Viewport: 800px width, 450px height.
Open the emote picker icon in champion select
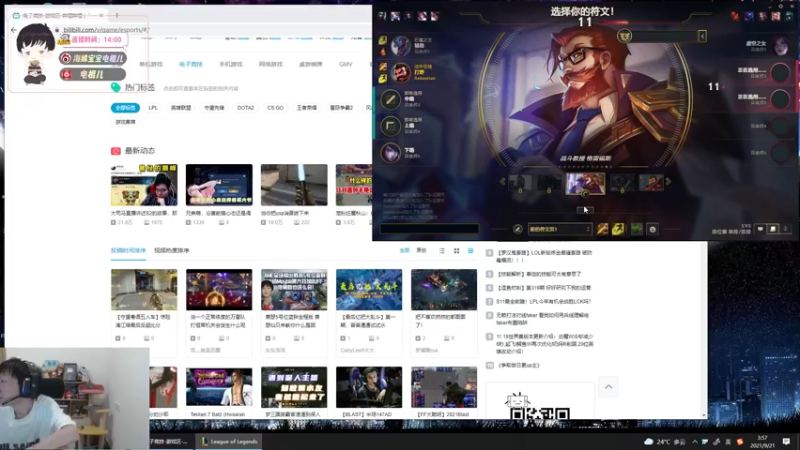pyautogui.click(x=652, y=229)
